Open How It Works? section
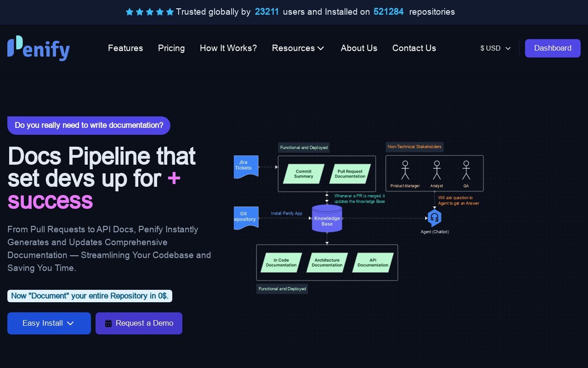 point(228,48)
